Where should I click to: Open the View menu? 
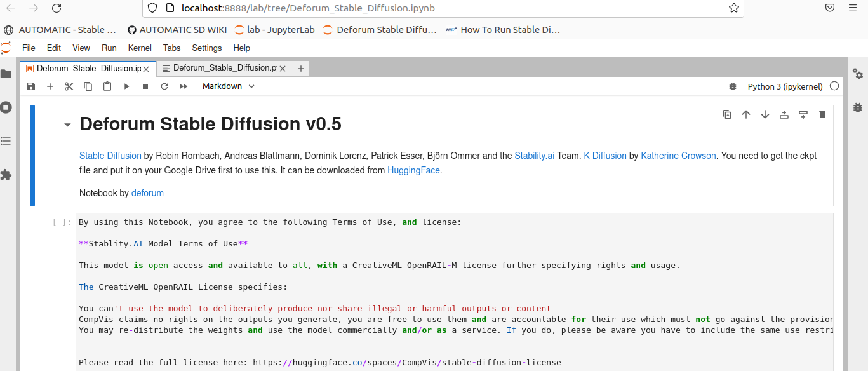[x=81, y=48]
